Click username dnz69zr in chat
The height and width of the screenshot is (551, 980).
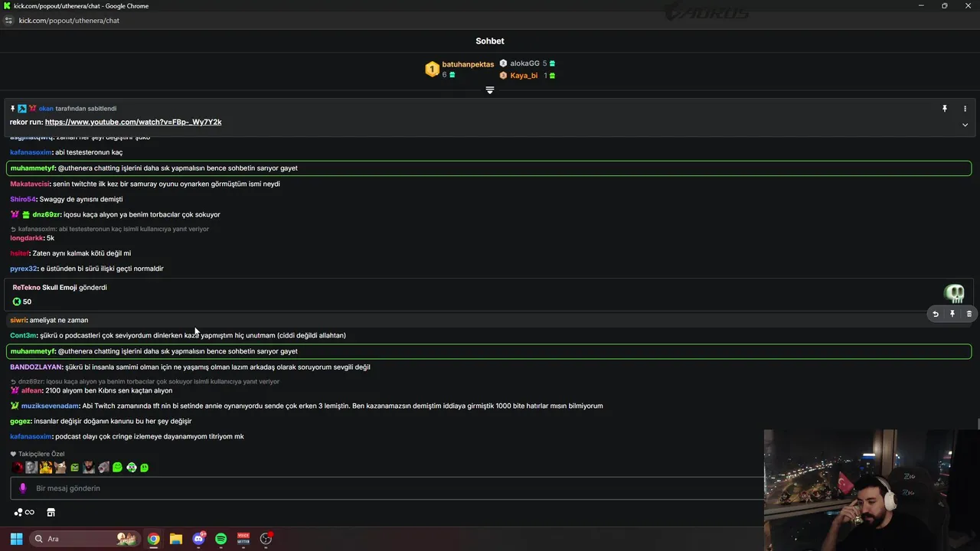pyautogui.click(x=46, y=214)
